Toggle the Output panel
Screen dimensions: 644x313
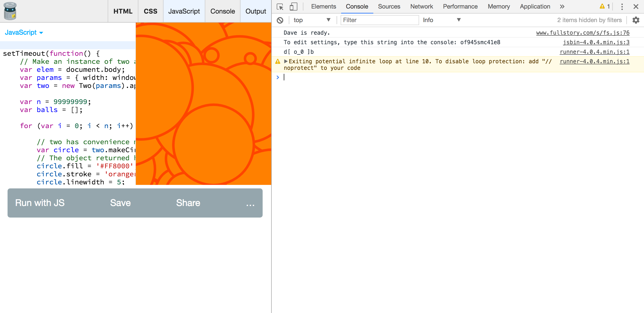[x=256, y=11]
